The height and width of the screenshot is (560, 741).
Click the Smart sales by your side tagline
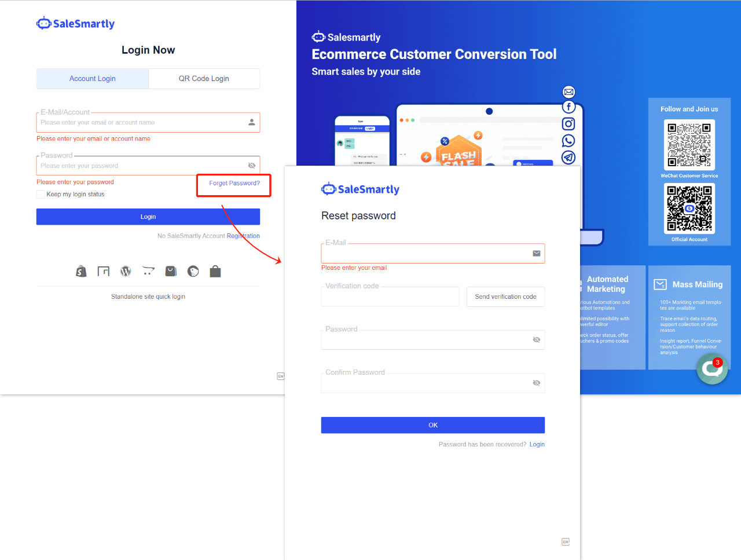click(x=366, y=72)
